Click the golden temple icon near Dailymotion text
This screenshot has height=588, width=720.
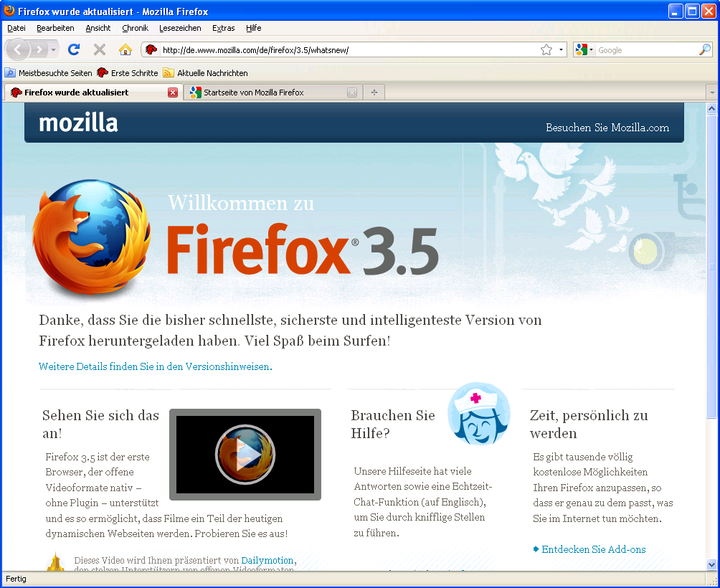click(55, 562)
